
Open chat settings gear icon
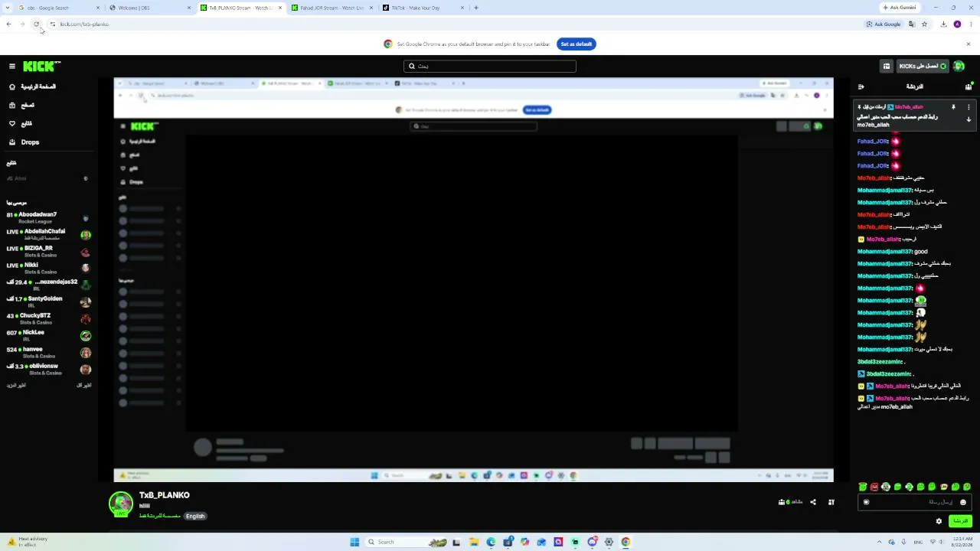(x=939, y=521)
